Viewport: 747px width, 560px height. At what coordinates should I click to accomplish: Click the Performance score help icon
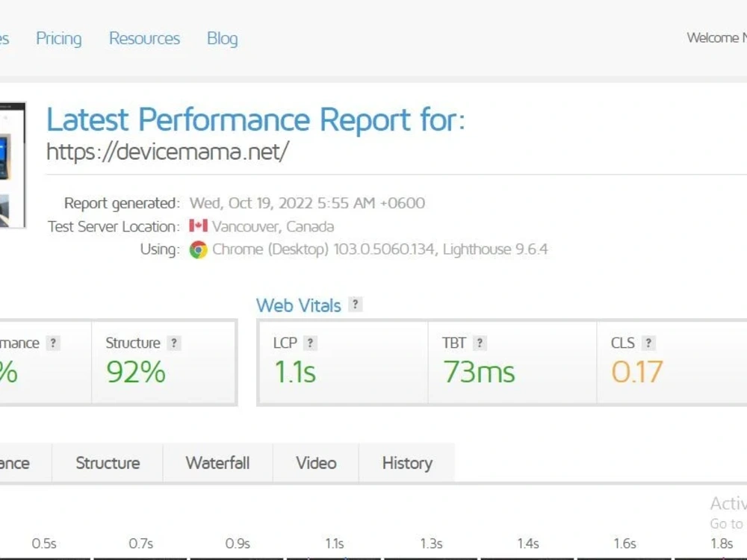click(53, 343)
